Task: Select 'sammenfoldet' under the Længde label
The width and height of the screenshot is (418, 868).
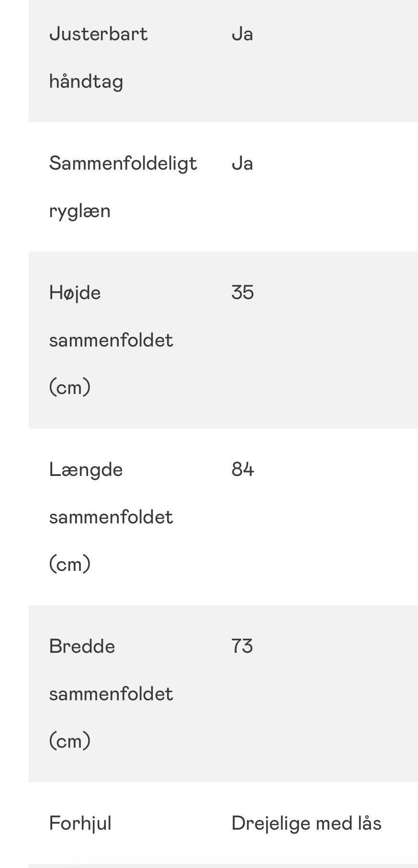Action: 111,517
